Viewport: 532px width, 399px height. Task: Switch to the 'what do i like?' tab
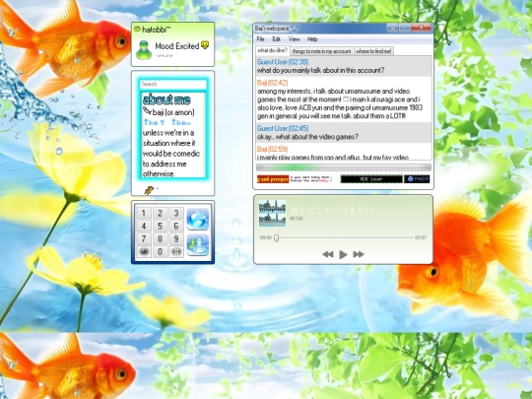point(273,50)
